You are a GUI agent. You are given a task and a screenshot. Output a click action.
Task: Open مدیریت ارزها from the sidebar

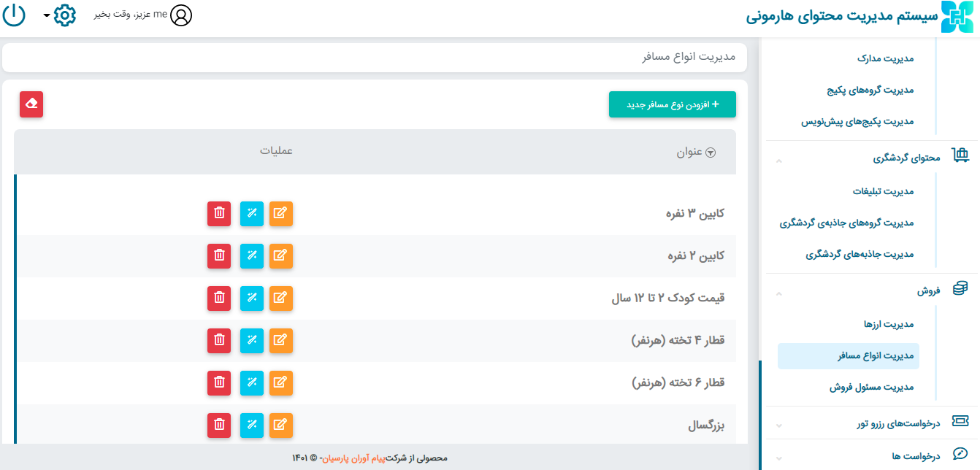coord(889,324)
